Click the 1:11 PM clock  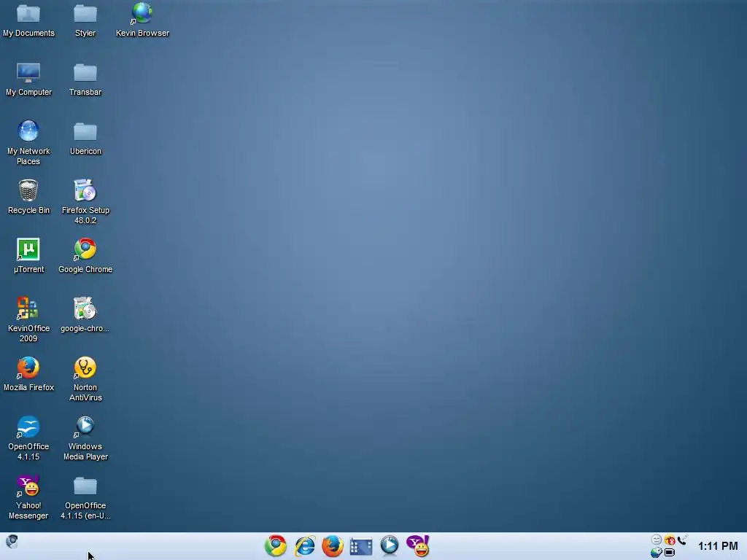coord(718,546)
